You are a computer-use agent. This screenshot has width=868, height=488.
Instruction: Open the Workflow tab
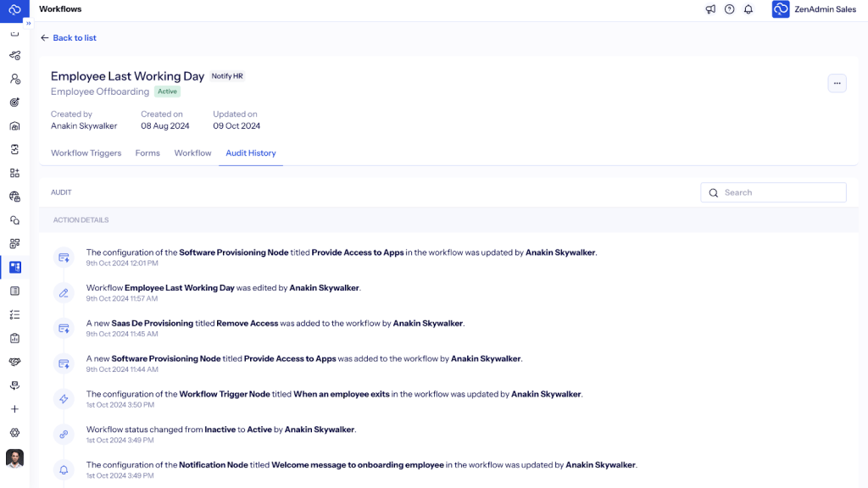(x=192, y=153)
